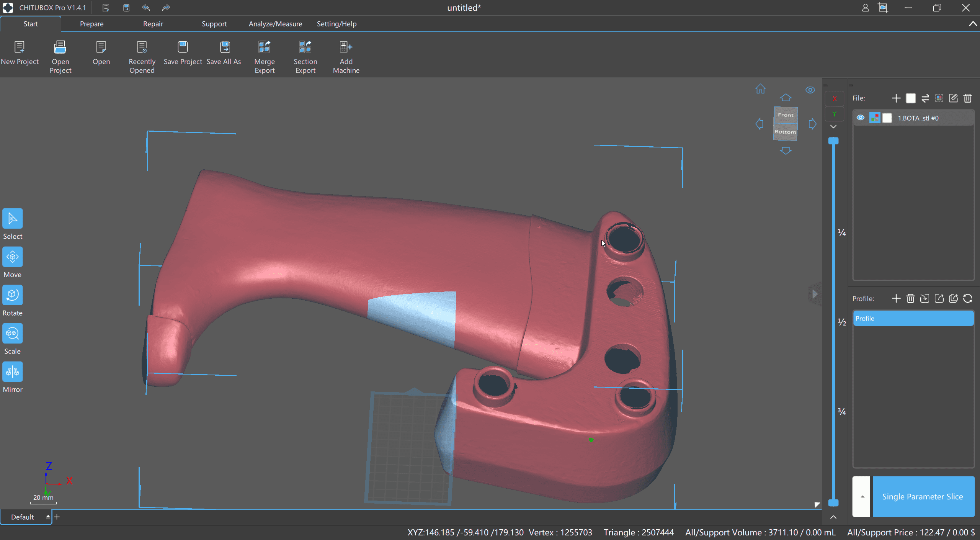Reset view with the home icon
Viewport: 980px width, 540px height.
pos(760,89)
